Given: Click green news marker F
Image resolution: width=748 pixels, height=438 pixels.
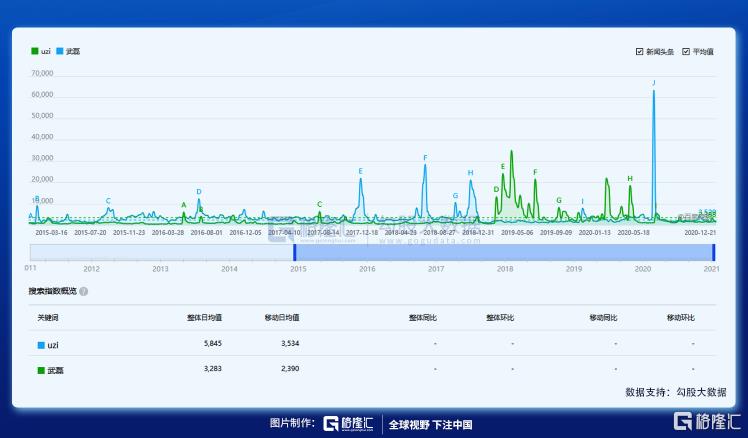Looking at the screenshot, I should click(x=535, y=172).
